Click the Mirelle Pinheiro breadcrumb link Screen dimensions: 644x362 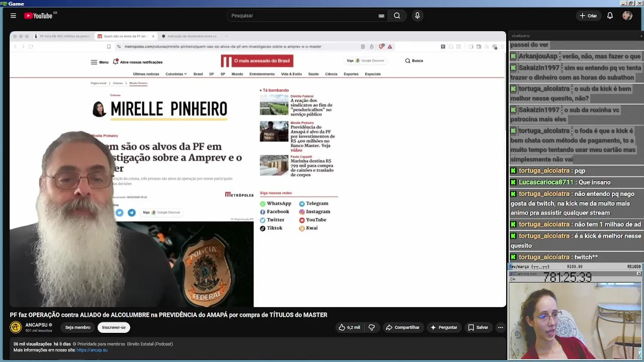pyautogui.click(x=138, y=83)
